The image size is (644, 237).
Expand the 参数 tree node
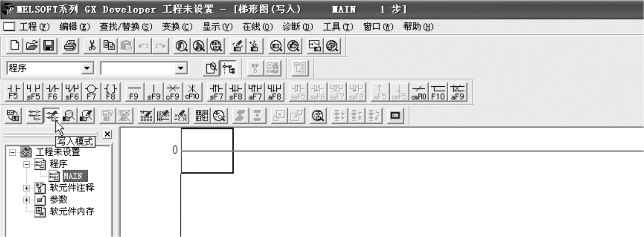pos(28,200)
